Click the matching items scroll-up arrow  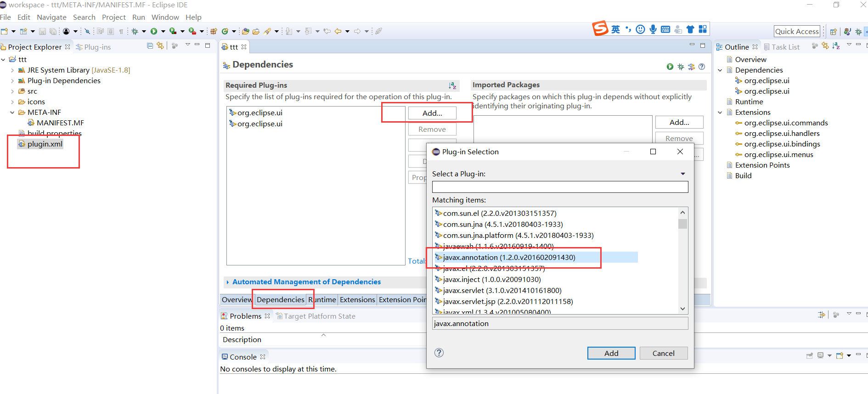click(x=683, y=212)
